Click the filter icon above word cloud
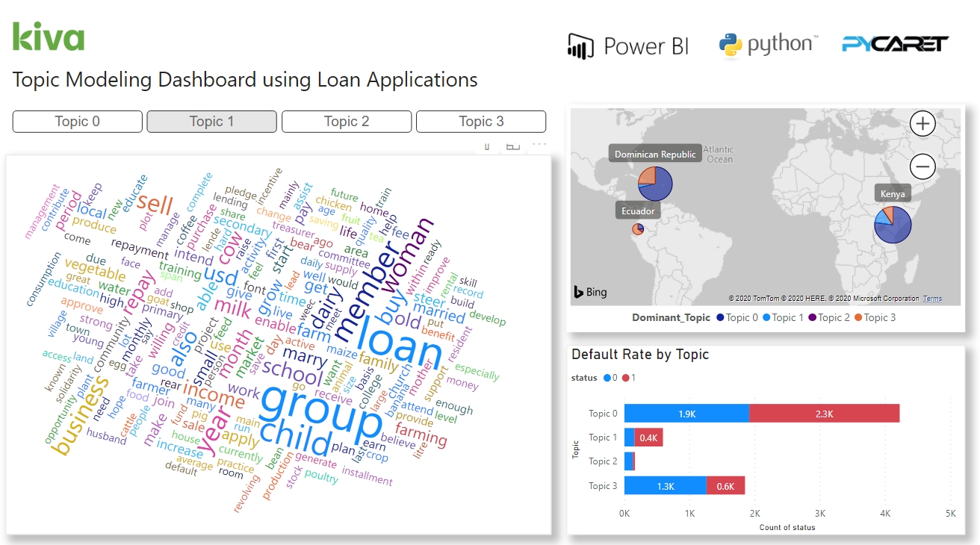Viewport: 980px width, 545px height. (x=487, y=146)
